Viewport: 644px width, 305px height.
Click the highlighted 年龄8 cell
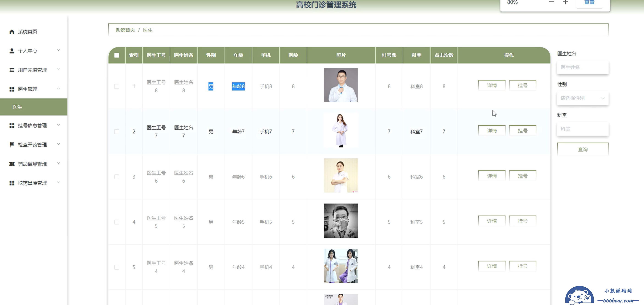pos(238,86)
